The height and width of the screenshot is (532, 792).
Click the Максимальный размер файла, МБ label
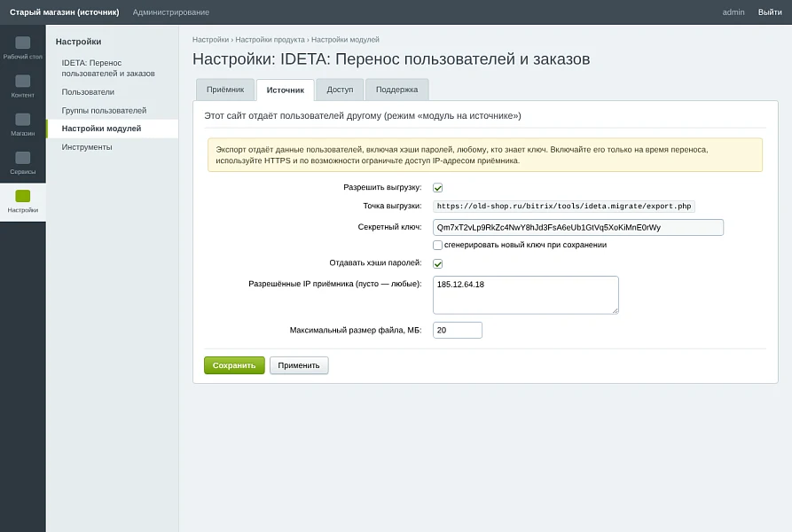point(356,330)
